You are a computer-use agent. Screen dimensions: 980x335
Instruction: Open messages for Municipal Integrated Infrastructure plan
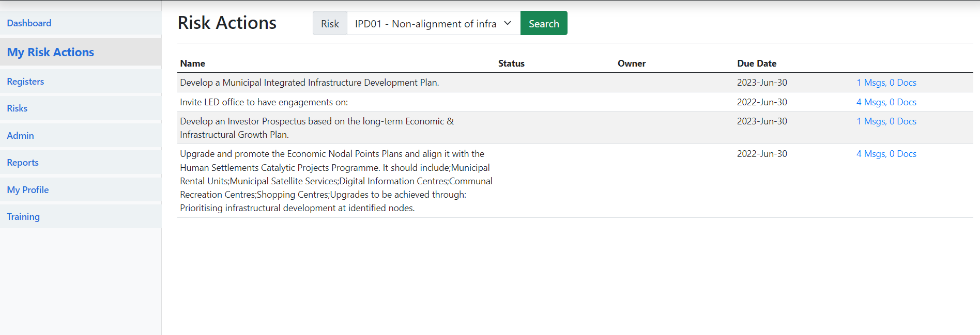(x=886, y=83)
